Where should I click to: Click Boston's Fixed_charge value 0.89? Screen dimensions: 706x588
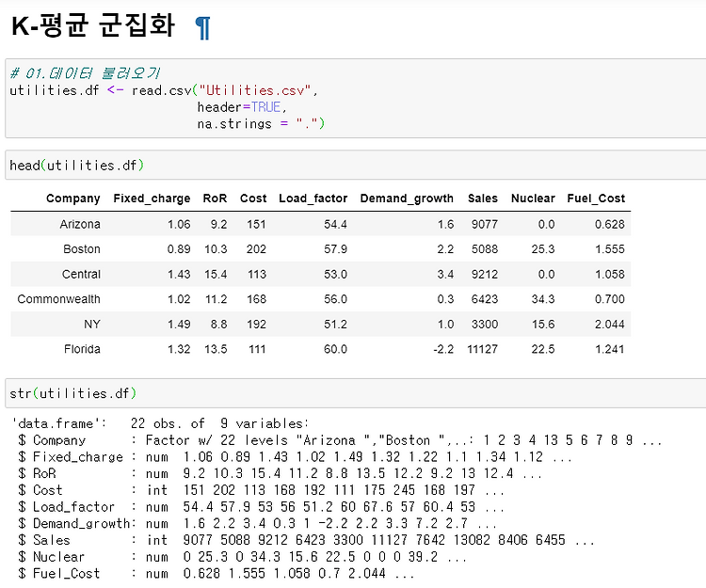point(179,248)
